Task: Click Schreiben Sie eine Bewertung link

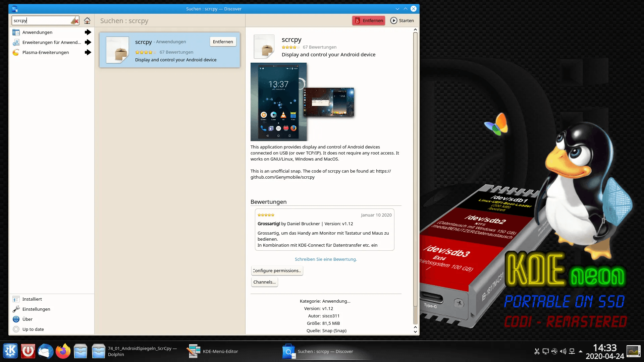Action: click(325, 259)
